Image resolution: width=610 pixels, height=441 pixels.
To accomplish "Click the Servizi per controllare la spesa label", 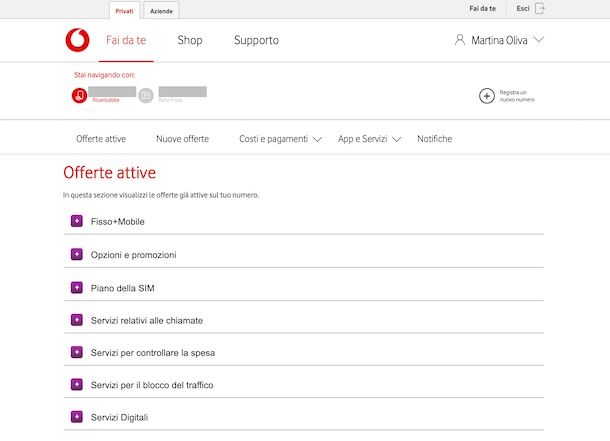I will 152,353.
